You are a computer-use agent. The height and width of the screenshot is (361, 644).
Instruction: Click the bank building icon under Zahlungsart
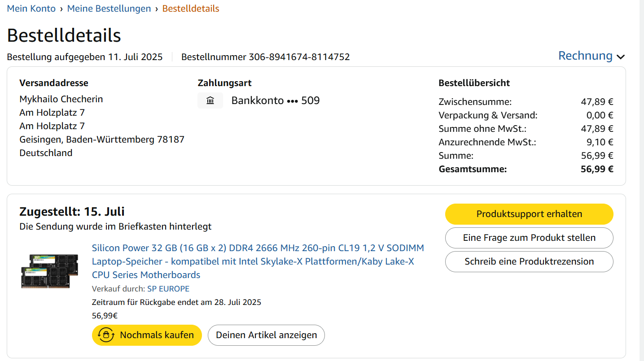coord(210,100)
